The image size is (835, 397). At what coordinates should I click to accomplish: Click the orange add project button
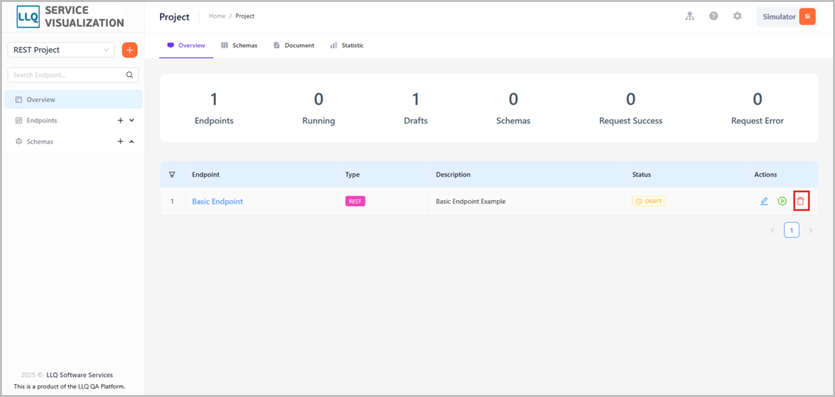point(129,50)
